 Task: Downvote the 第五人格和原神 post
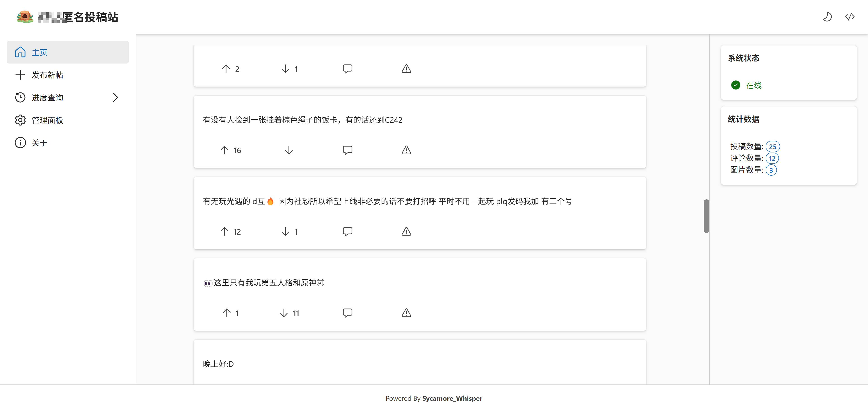[x=284, y=313]
